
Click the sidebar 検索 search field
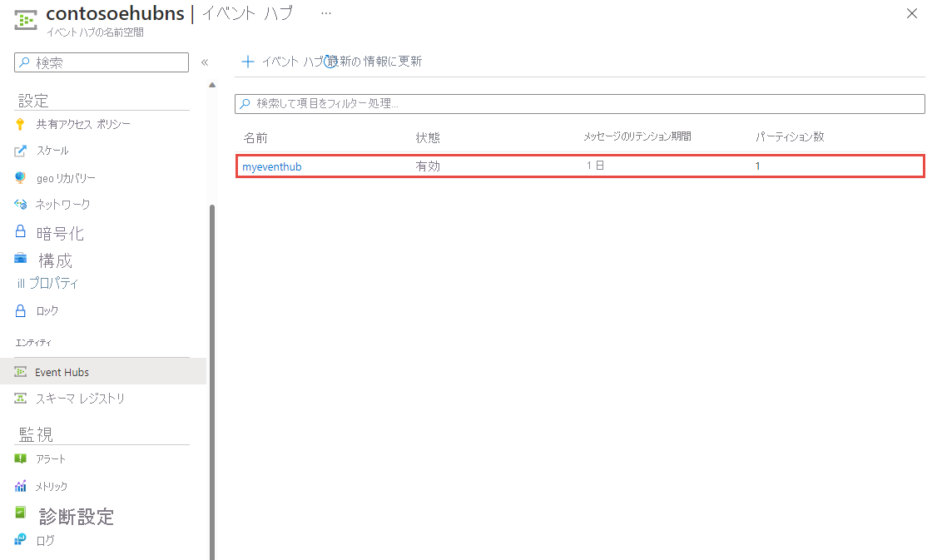102,62
